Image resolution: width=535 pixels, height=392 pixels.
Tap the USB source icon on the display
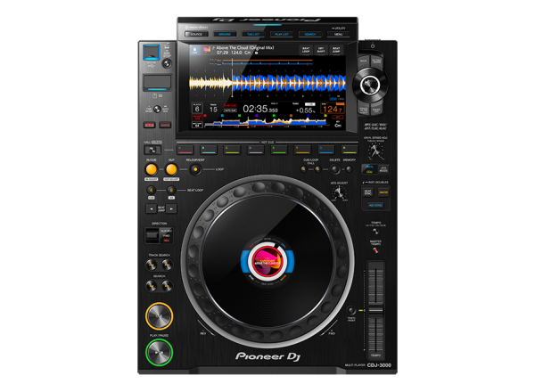(x=194, y=50)
